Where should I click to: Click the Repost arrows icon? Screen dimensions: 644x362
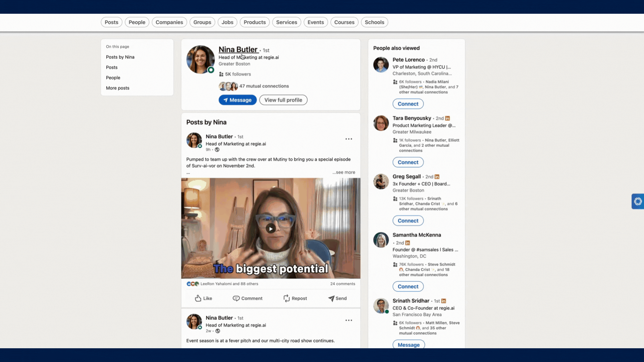click(x=286, y=298)
